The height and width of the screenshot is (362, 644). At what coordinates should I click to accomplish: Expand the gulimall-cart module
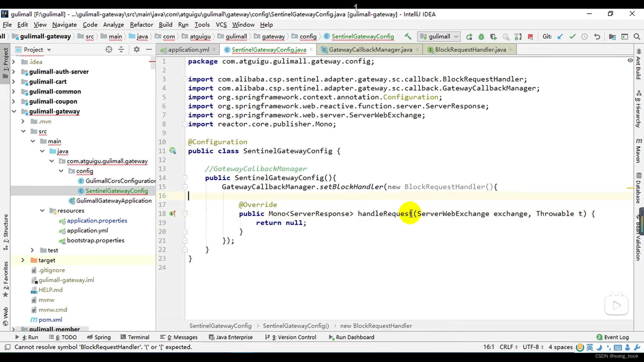point(13,81)
